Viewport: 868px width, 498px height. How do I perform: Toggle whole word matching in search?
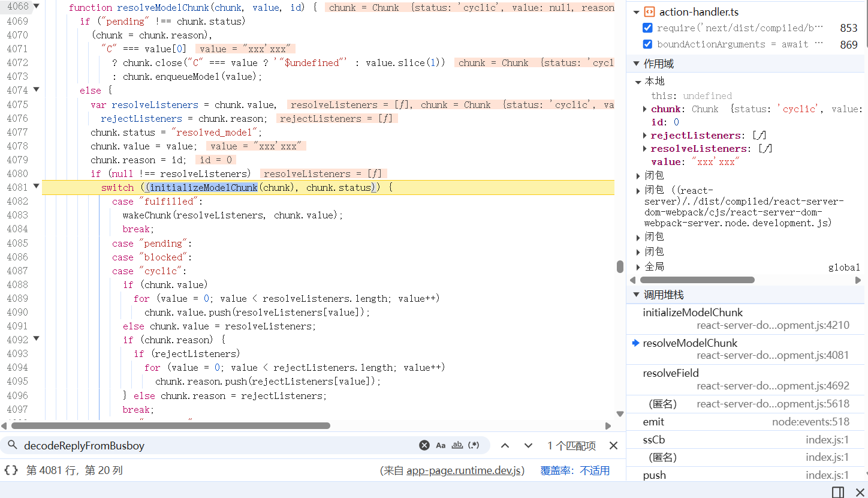(x=457, y=445)
